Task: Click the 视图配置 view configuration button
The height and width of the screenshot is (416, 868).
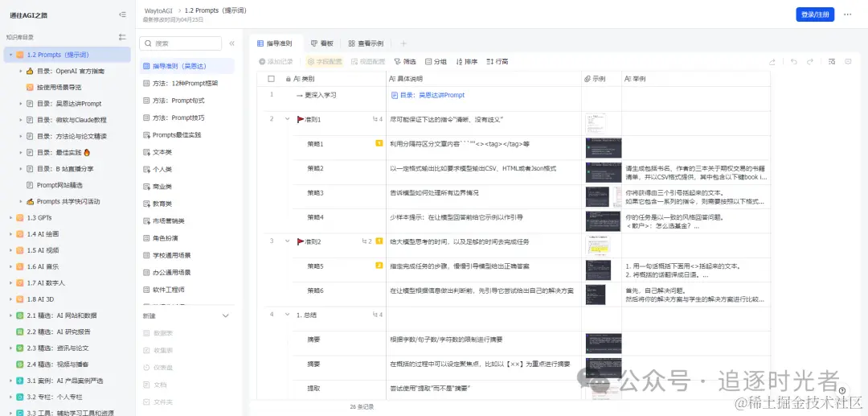Action: (368, 61)
